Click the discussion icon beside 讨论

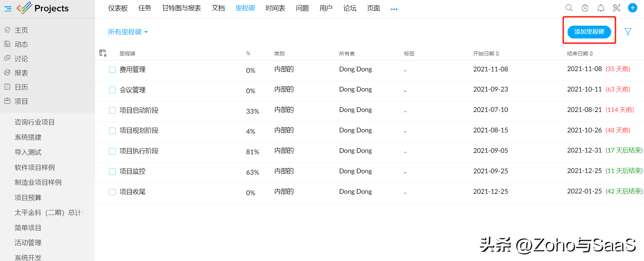(x=7, y=58)
